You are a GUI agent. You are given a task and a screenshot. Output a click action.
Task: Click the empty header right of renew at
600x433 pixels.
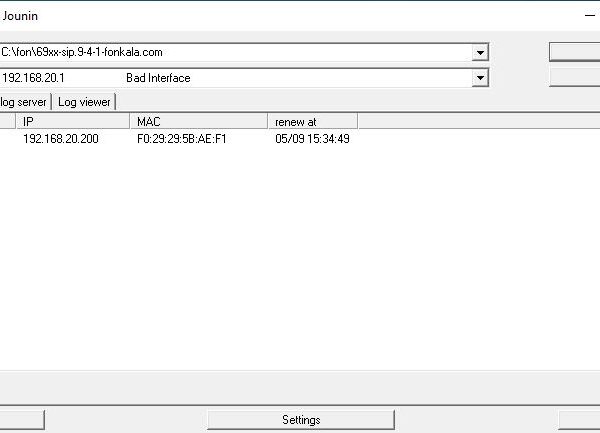click(x=478, y=121)
